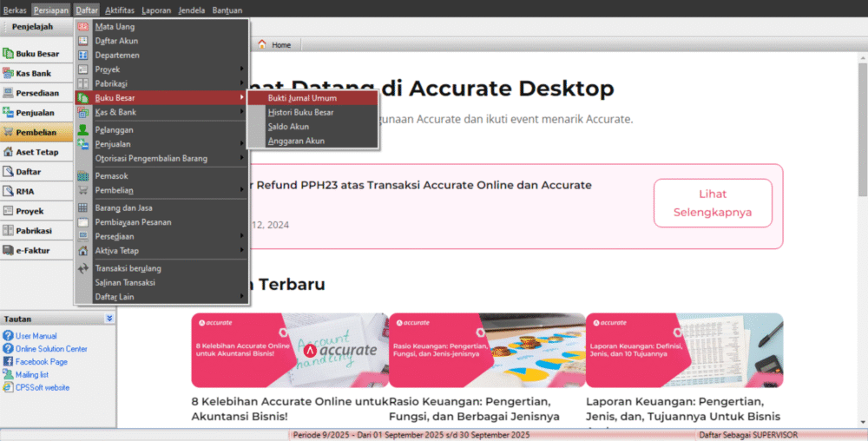This screenshot has width=868, height=441.
Task: Expand the Kas & Bank submenu arrow
Action: pyautogui.click(x=242, y=112)
